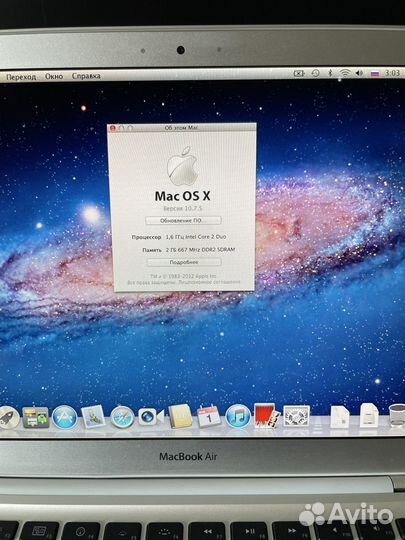The height and width of the screenshot is (540, 405).
Task: Click the 3:03 clock in menu bar
Action: pyautogui.click(x=392, y=73)
